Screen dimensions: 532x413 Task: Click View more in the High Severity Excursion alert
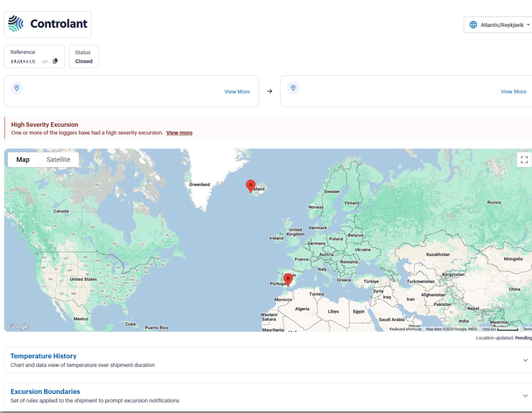tap(179, 133)
